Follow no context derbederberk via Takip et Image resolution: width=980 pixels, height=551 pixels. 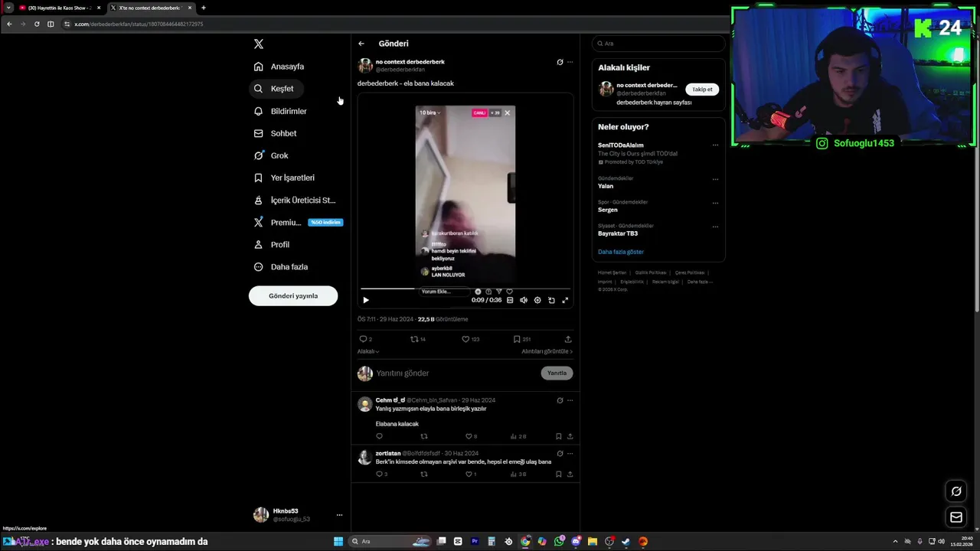pyautogui.click(x=702, y=90)
